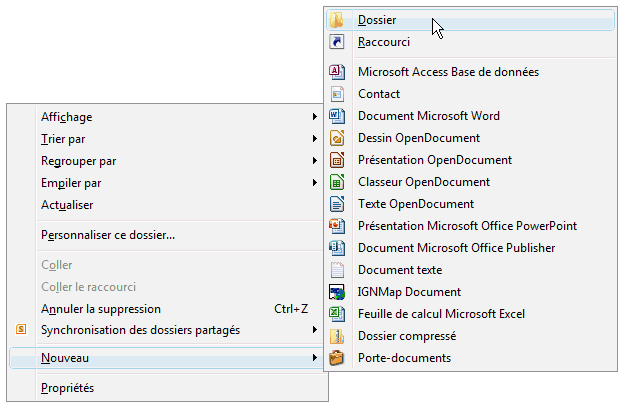Expand the Affichage submenu arrow
Screen dimensions: 623x409
click(x=315, y=116)
